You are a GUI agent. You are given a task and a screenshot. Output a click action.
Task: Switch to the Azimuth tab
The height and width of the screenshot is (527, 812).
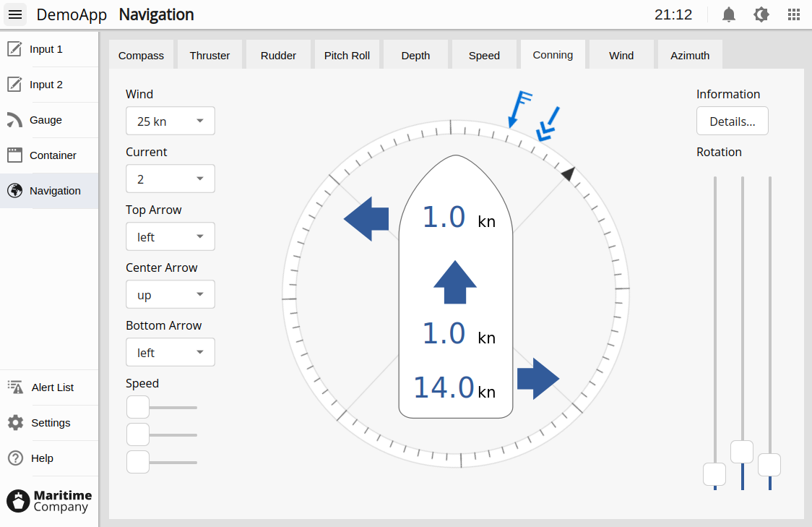coord(690,56)
